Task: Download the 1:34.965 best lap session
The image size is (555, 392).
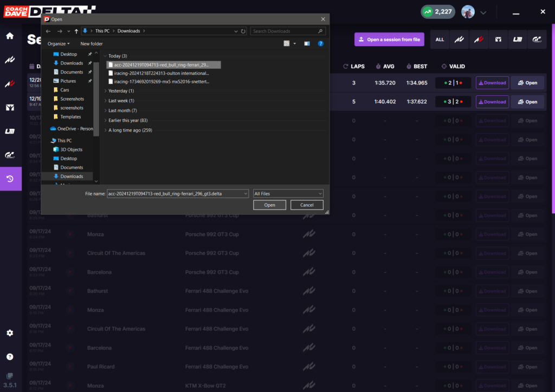Action: tap(492, 83)
